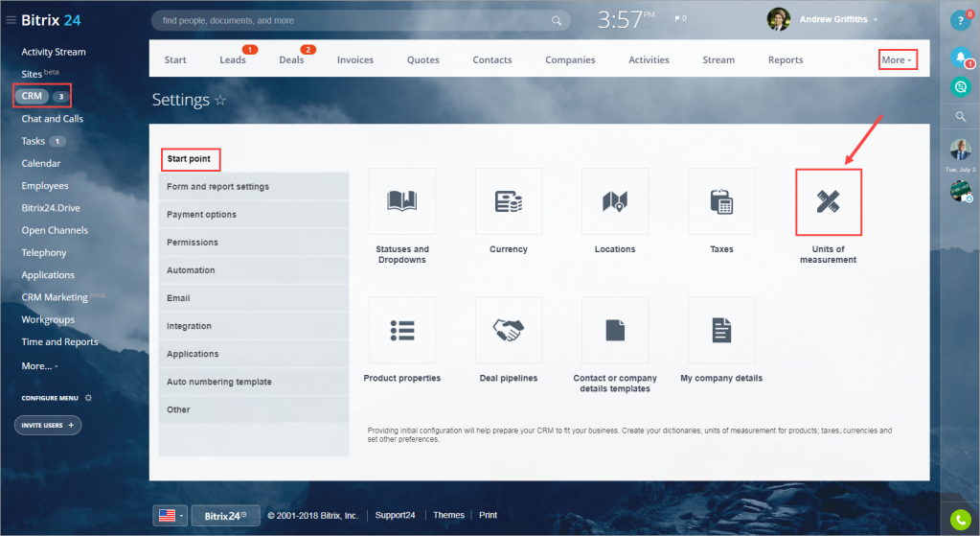Open the Deals tab
980x536 pixels.
[291, 60]
